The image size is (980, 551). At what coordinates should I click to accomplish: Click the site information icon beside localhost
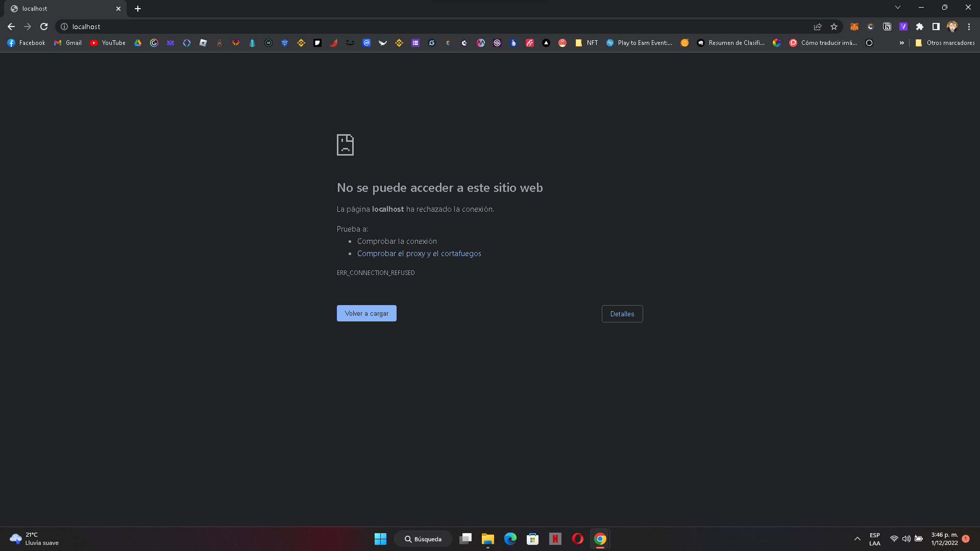click(64, 27)
